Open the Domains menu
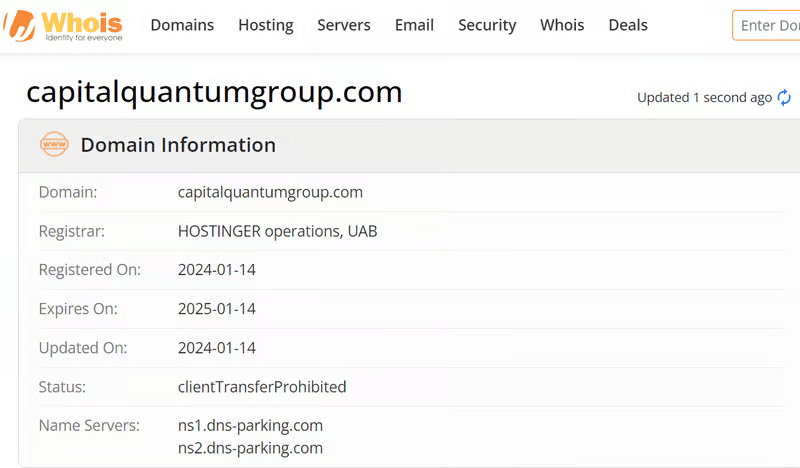This screenshot has width=800, height=468. (x=182, y=25)
